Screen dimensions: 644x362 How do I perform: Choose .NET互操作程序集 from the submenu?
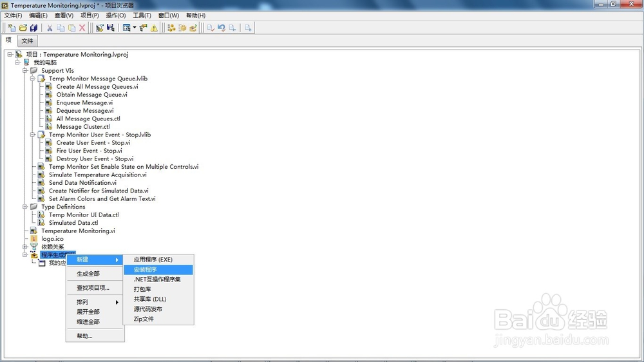pyautogui.click(x=158, y=280)
